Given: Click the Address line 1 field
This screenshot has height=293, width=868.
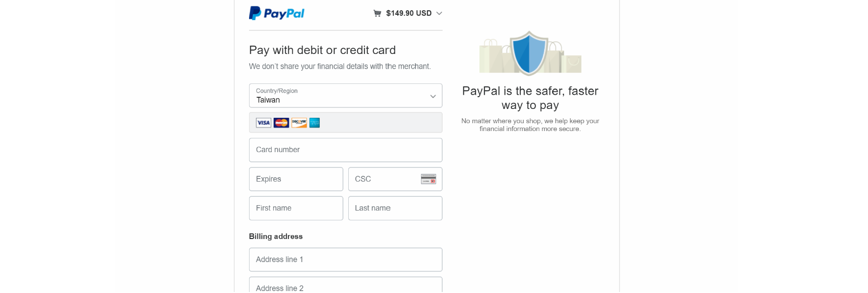Looking at the screenshot, I should [x=345, y=260].
